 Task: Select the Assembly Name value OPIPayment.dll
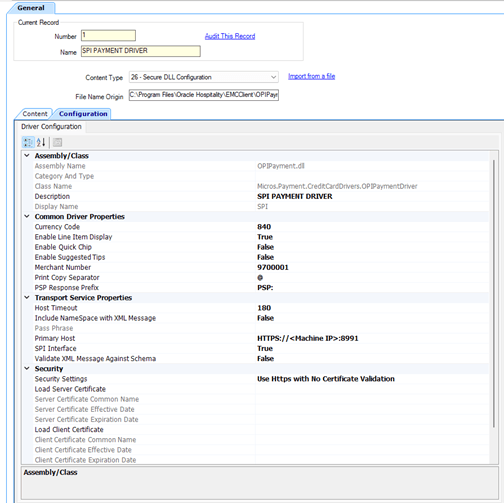281,166
